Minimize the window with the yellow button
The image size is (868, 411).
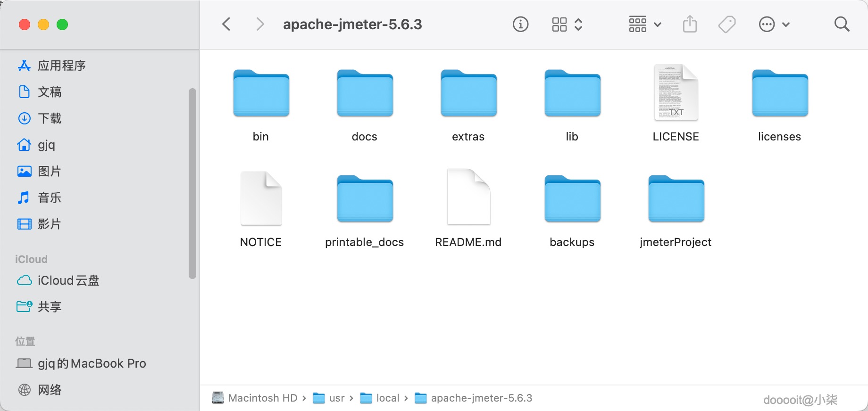point(43,25)
